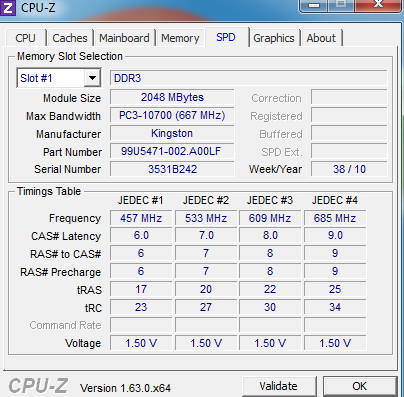This screenshot has width=404, height=397.
Task: Select the SPD tab
Action: 226,37
